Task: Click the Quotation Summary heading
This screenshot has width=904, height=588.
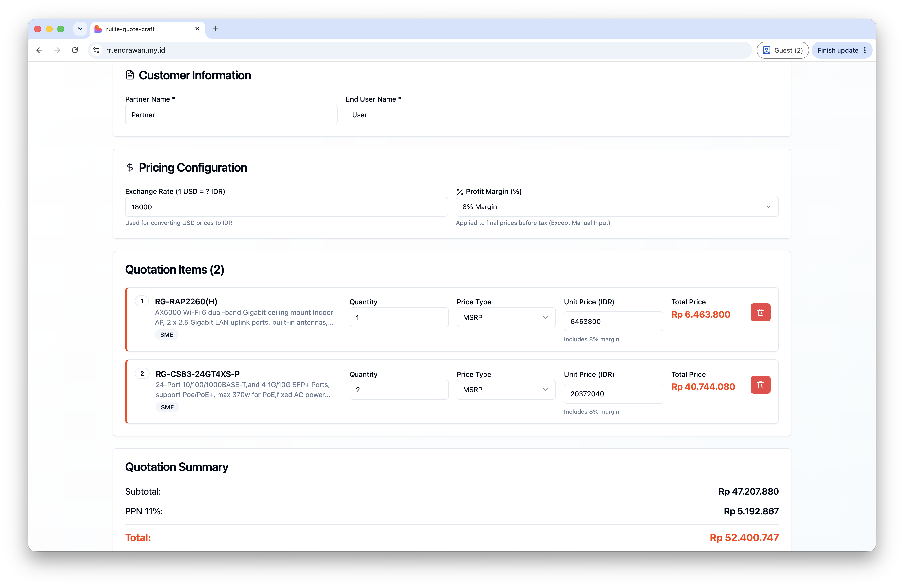Action: click(x=177, y=467)
